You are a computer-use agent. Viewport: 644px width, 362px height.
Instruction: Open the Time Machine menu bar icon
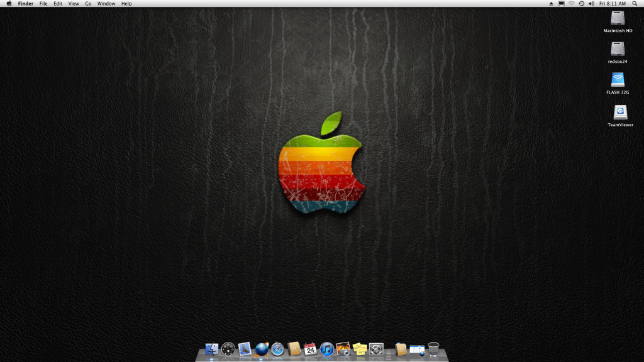tap(582, 4)
